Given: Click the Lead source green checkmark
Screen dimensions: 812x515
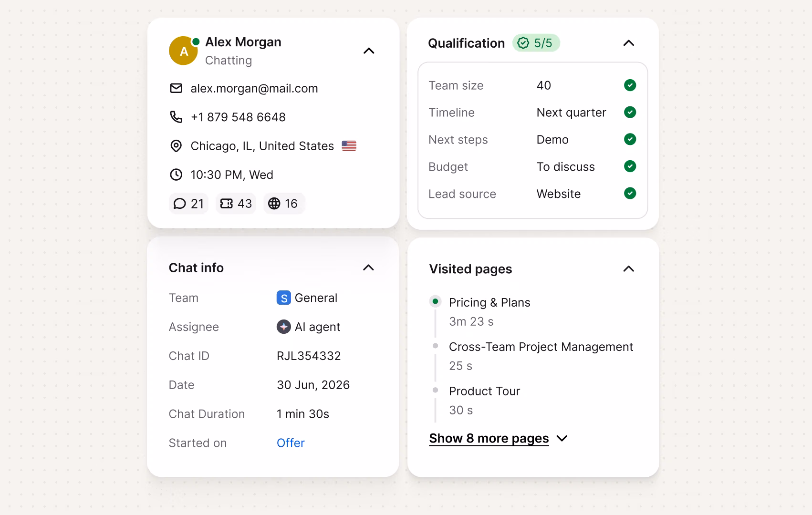Looking at the screenshot, I should [x=630, y=194].
